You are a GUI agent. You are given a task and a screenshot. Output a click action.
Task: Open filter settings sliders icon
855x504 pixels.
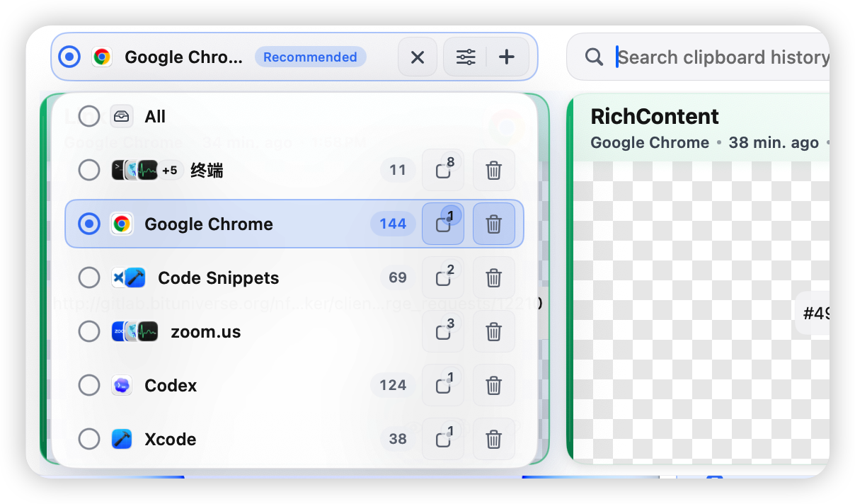click(466, 57)
